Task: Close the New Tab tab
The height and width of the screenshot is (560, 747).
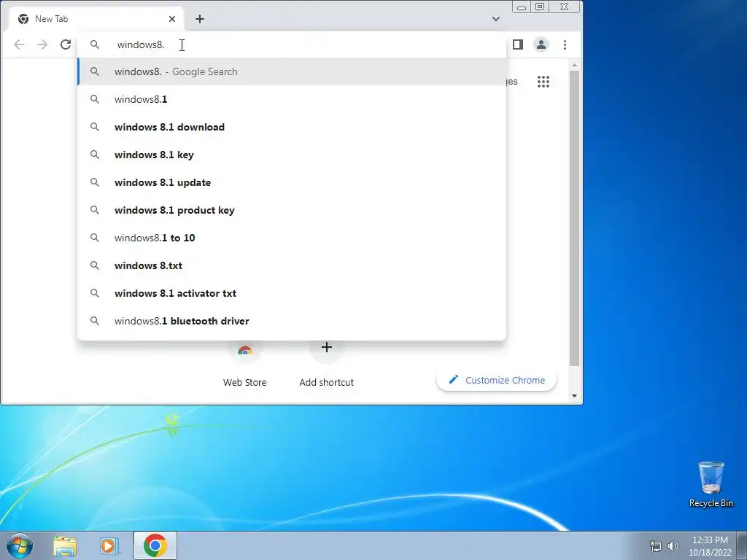Action: pyautogui.click(x=172, y=19)
